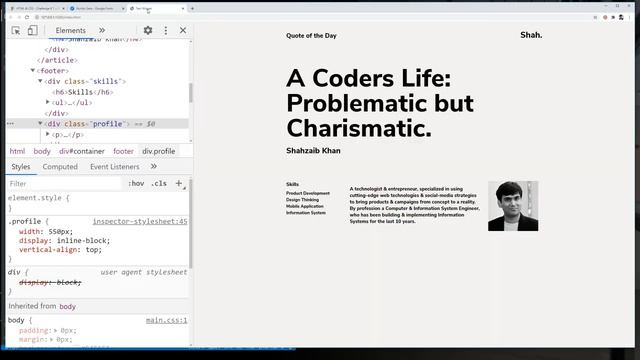Open the DevTools three-dot customize menu
Screen dimensions: 640x360
click(166, 30)
